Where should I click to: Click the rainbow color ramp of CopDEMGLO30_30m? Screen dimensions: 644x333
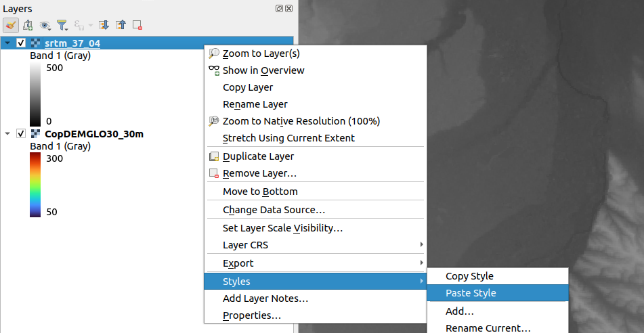tap(35, 185)
